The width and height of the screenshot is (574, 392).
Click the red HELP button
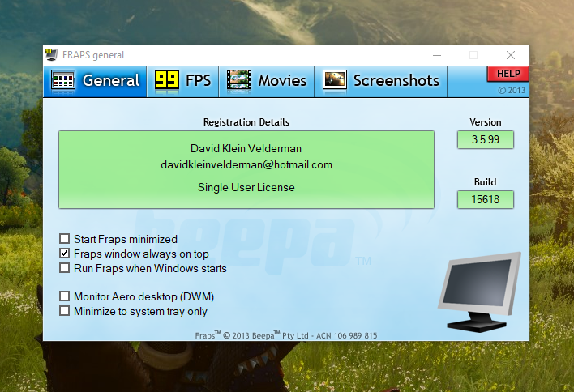click(x=508, y=74)
